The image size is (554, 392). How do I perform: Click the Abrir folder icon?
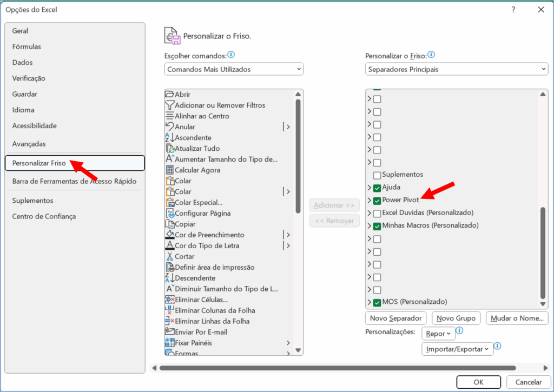[x=170, y=94]
